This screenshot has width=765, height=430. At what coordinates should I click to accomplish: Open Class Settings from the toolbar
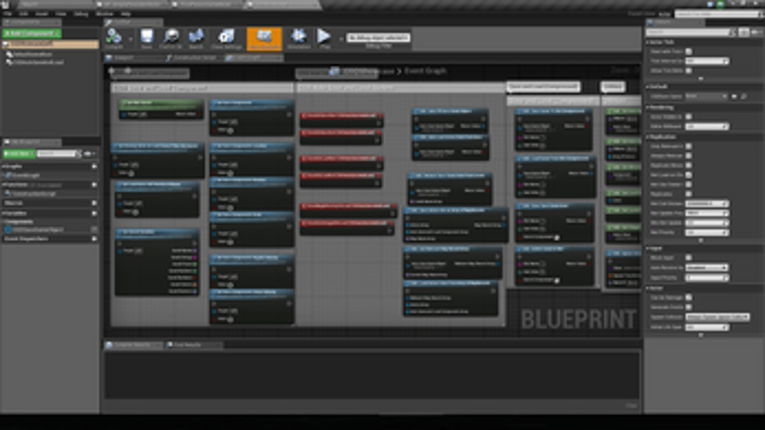[226, 39]
